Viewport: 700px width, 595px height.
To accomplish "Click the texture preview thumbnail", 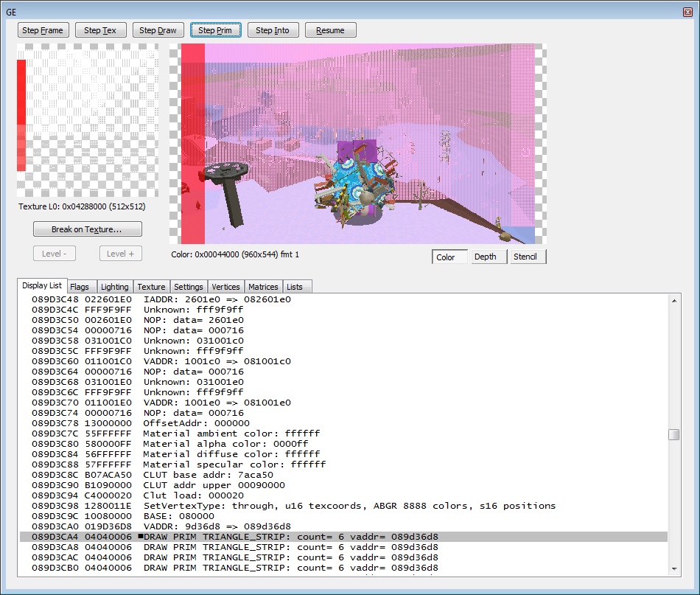I will [87, 120].
